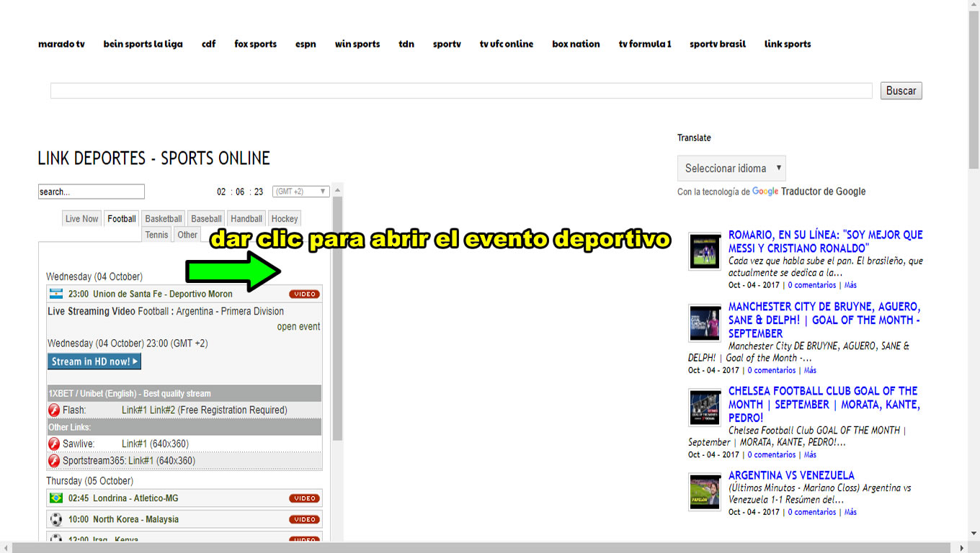Image resolution: width=980 pixels, height=553 pixels.
Task: Open the bein sports la liga menu item
Action: 143,44
